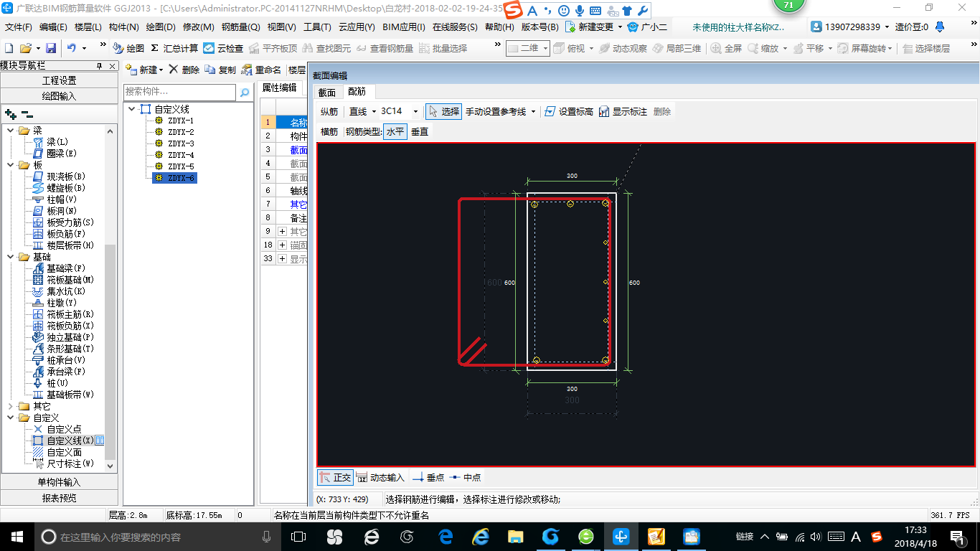This screenshot has width=980, height=551.
Task: Undo the last action
Action: [x=72, y=48]
